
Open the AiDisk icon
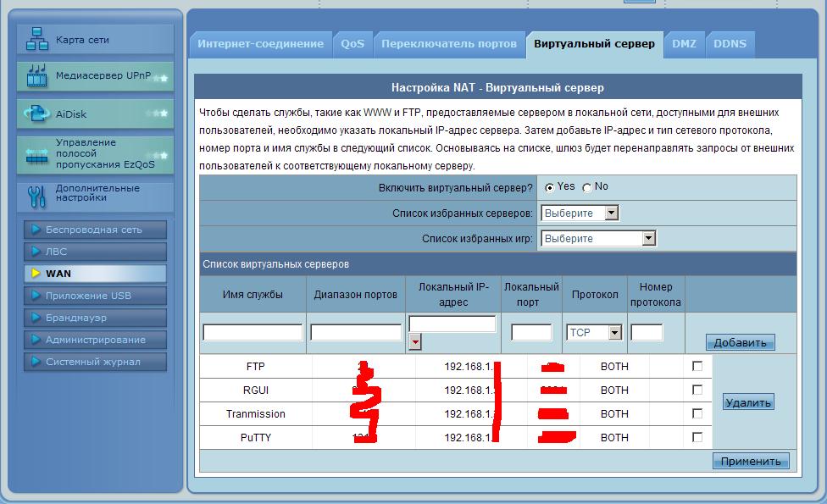point(37,114)
